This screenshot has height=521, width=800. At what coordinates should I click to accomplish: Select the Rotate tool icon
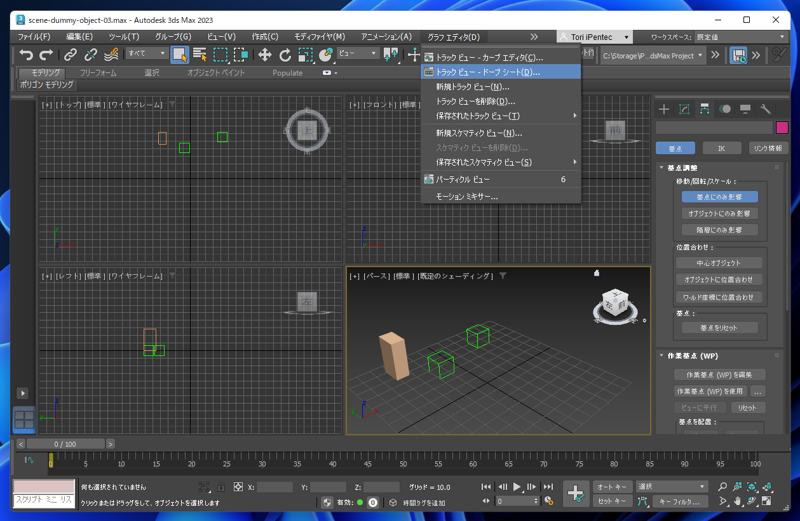coord(285,55)
